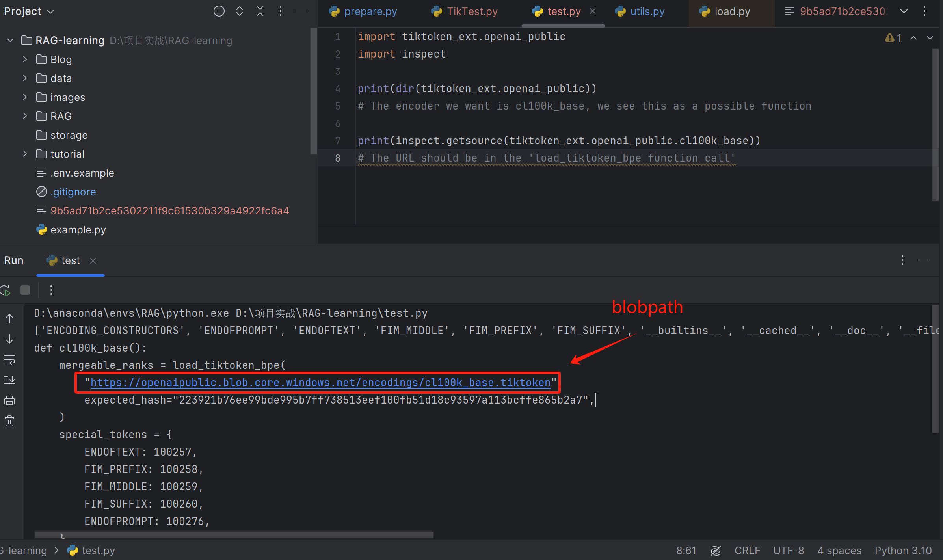Image resolution: width=943 pixels, height=560 pixels.
Task: Stop the running process
Action: click(x=25, y=290)
